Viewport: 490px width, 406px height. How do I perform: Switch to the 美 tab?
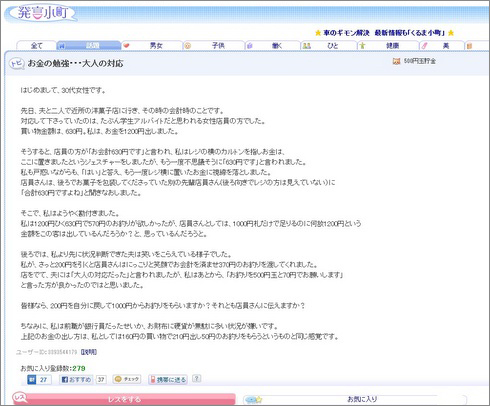(x=446, y=45)
